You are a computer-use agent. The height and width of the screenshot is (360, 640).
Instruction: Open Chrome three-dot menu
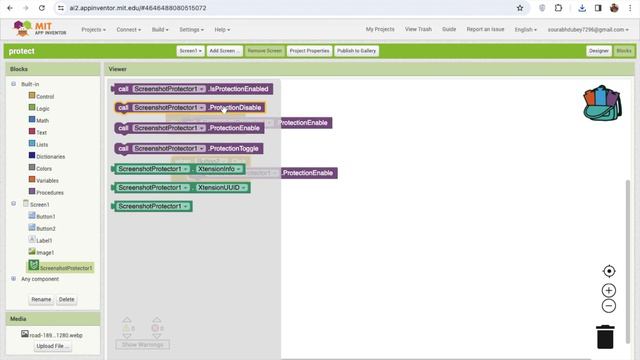tap(630, 8)
